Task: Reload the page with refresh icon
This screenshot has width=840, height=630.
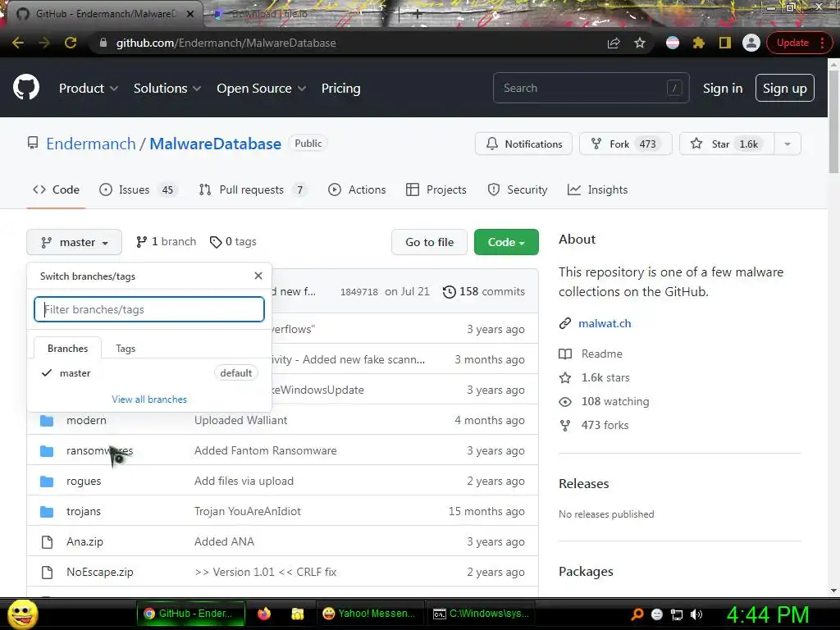Action: [71, 43]
